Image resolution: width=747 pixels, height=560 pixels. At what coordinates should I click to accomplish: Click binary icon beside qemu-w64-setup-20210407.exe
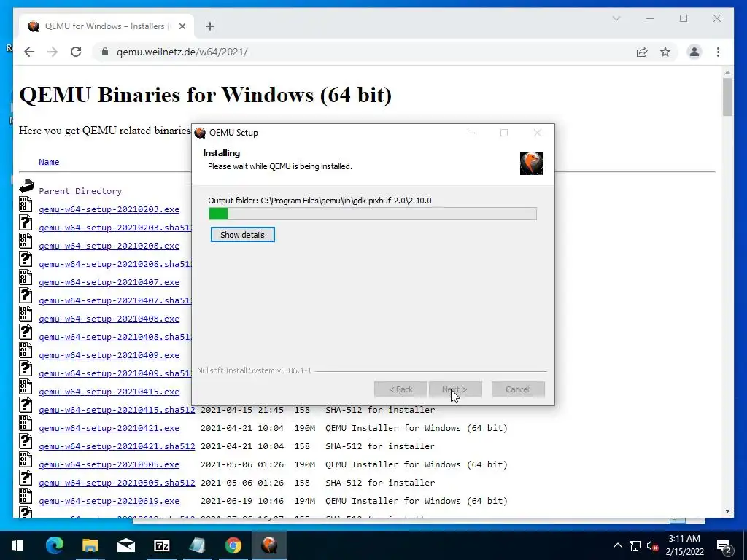click(26, 277)
